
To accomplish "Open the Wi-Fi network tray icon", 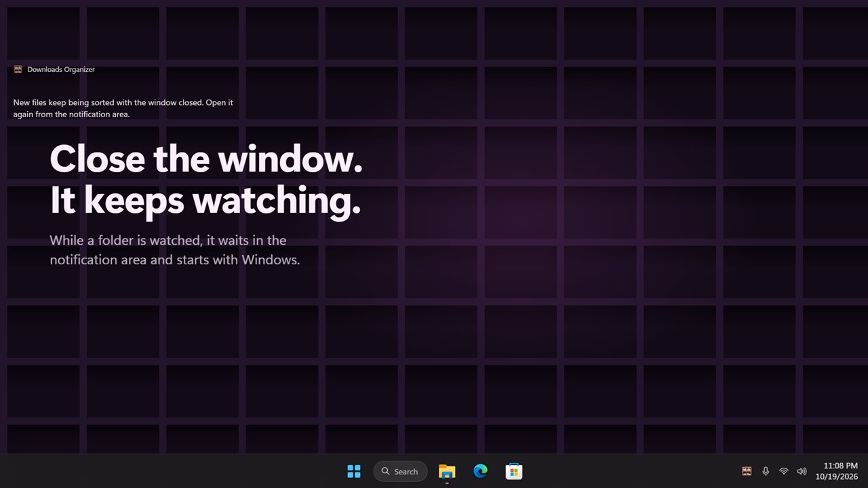I will [x=784, y=471].
